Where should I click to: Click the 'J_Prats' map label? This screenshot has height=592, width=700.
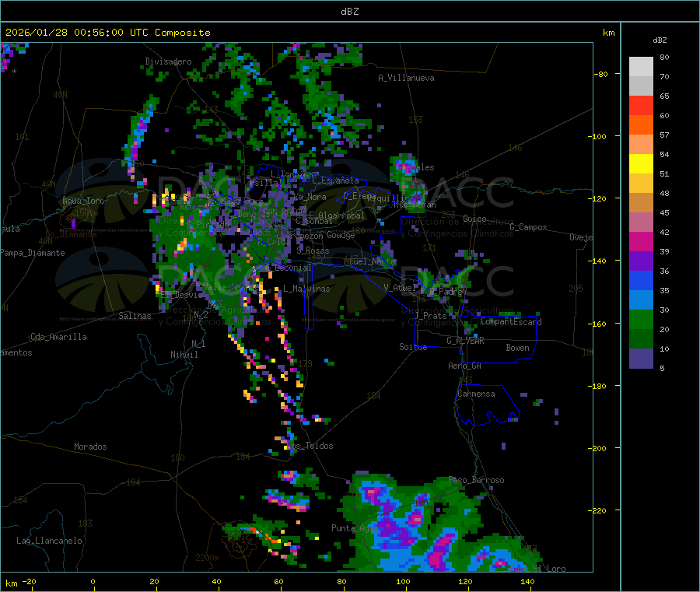point(430,316)
